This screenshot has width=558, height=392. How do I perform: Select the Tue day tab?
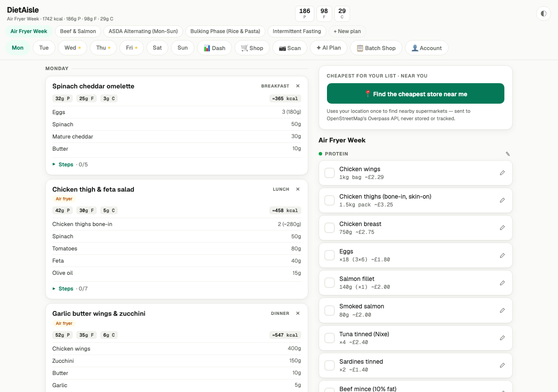[x=44, y=48]
